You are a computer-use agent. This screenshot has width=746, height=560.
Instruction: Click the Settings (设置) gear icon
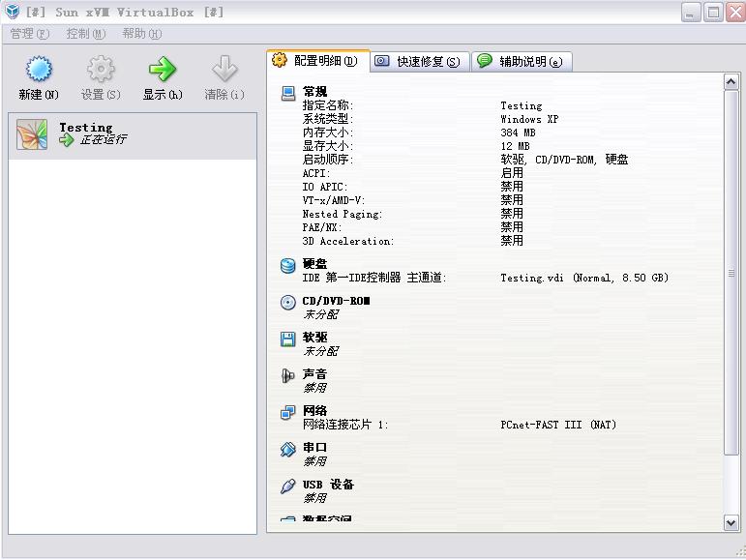coord(101,69)
